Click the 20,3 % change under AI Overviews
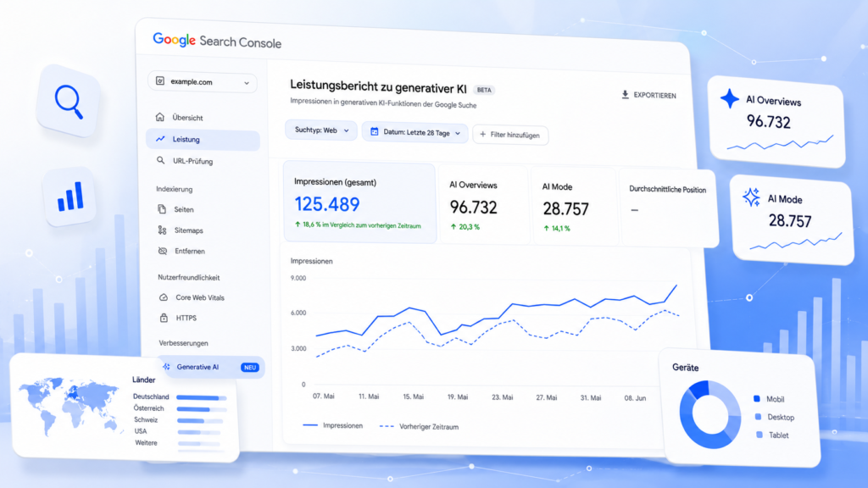 click(465, 227)
